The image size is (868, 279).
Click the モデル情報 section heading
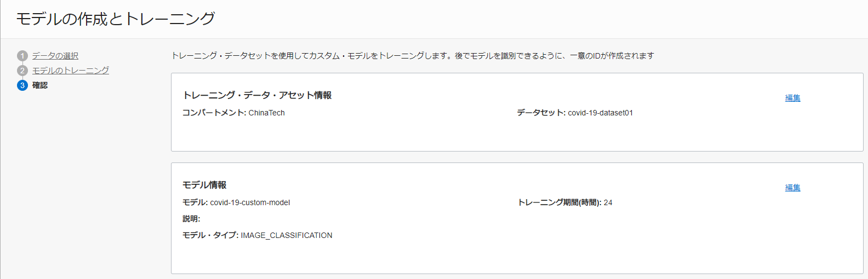coord(204,185)
